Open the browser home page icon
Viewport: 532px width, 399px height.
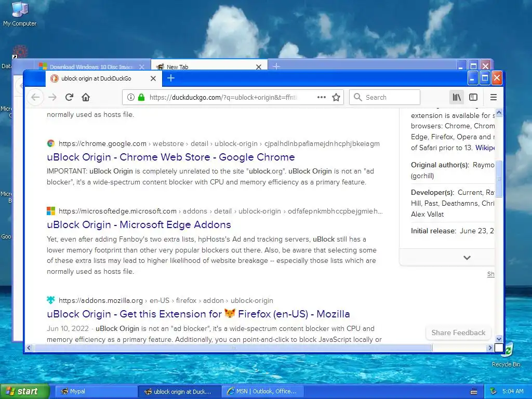click(86, 97)
